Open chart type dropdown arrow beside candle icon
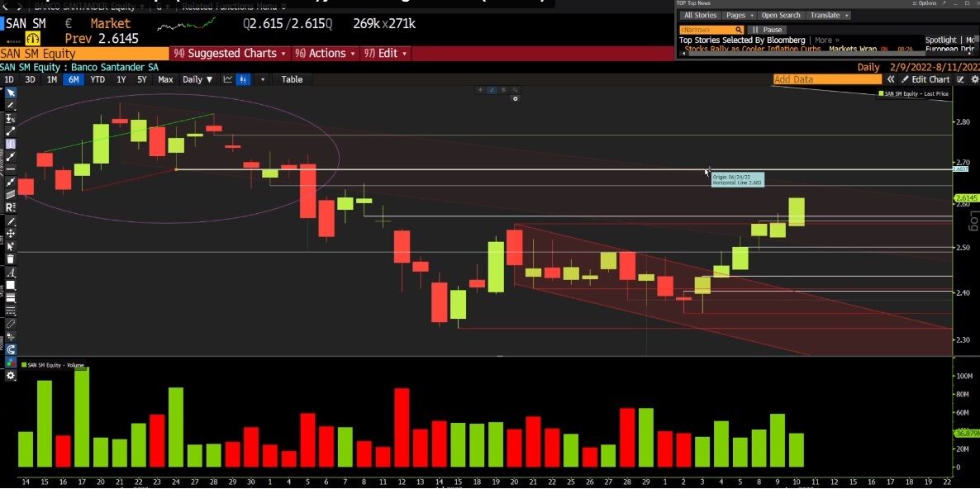The image size is (980, 489). tap(263, 79)
